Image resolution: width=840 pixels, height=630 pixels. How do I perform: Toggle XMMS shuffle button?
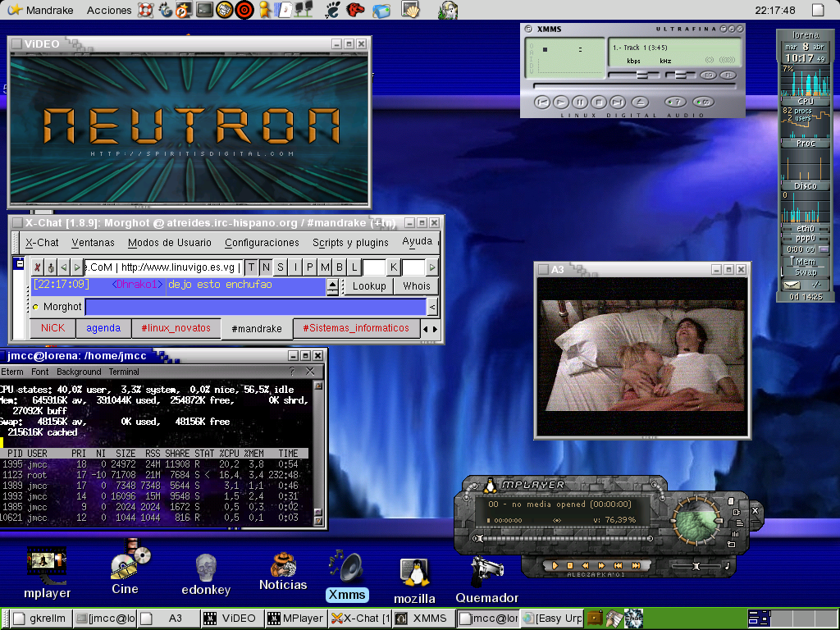676,102
